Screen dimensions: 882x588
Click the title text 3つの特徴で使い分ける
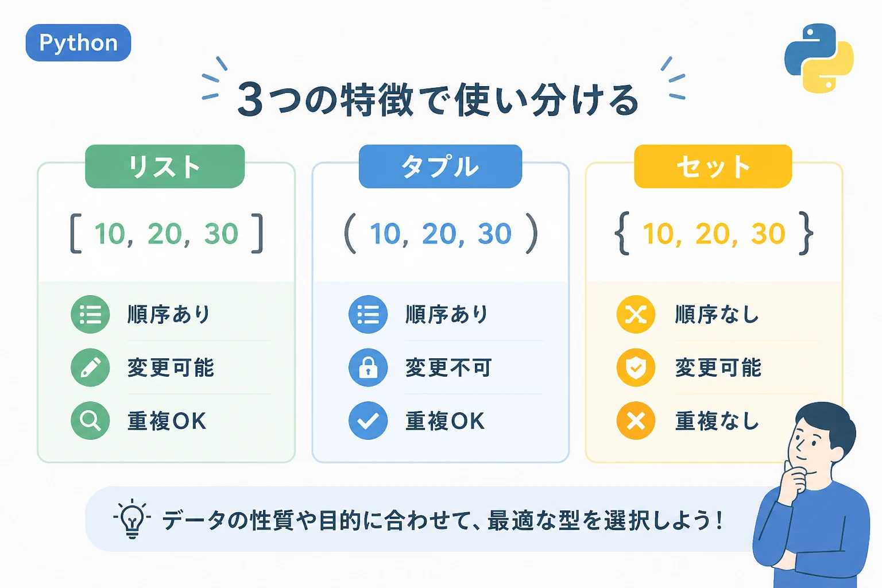[438, 100]
